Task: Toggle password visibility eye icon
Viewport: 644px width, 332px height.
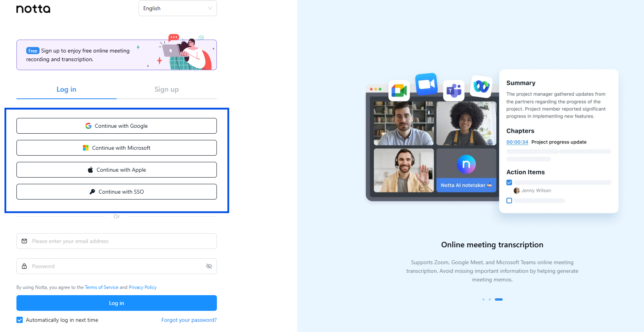Action: point(209,266)
